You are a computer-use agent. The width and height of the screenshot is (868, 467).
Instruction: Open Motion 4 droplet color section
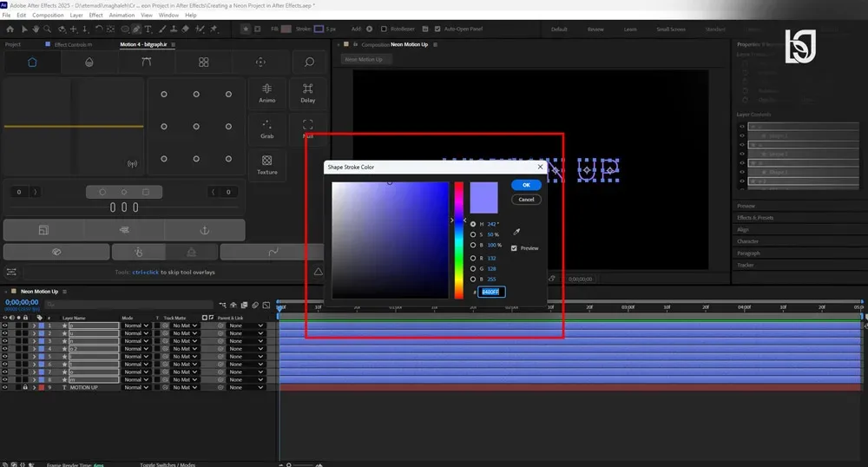click(89, 62)
